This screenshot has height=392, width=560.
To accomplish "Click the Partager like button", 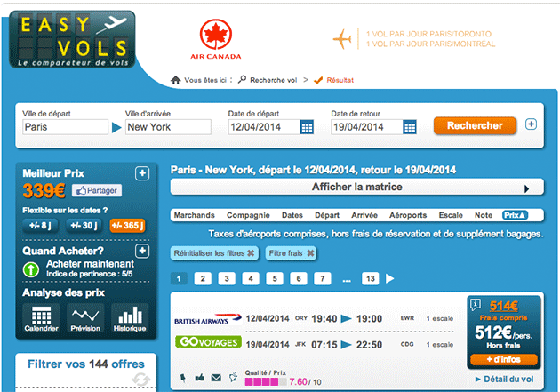I will (97, 190).
